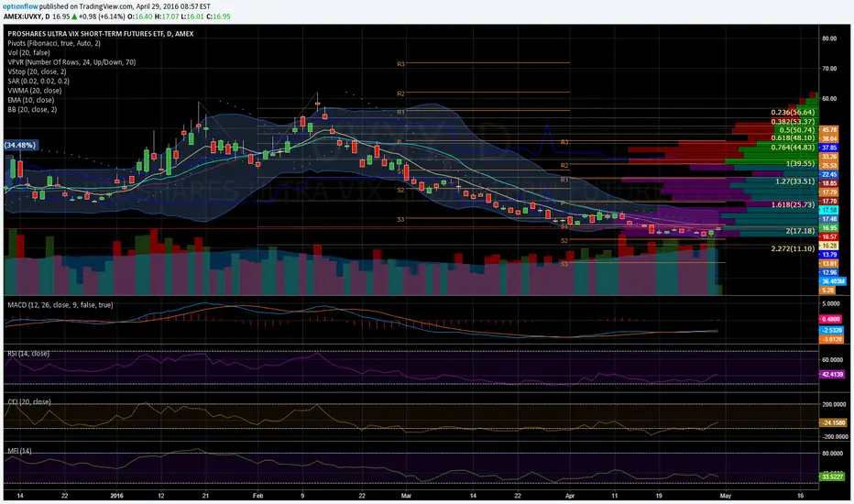Viewport: 854px width, 504px height.
Task: Click the 33.5227 MFI value tag
Action: coord(832,477)
